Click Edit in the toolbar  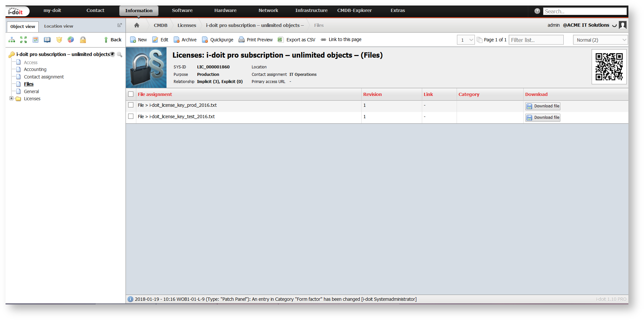(x=160, y=40)
